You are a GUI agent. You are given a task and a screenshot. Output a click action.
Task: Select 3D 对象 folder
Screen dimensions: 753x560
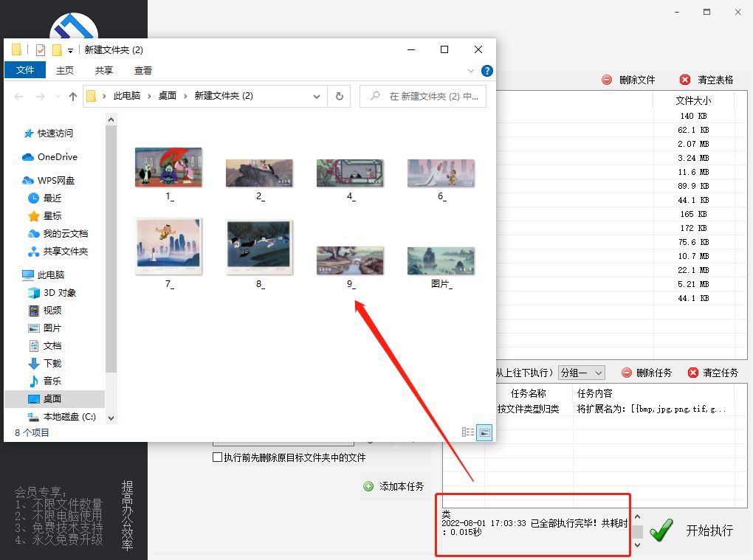[60, 293]
